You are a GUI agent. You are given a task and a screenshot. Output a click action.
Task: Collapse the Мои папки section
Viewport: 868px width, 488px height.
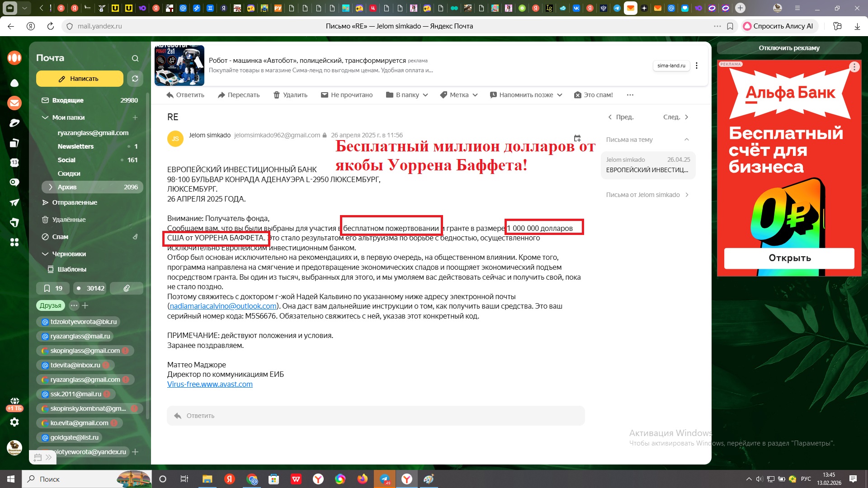45,117
